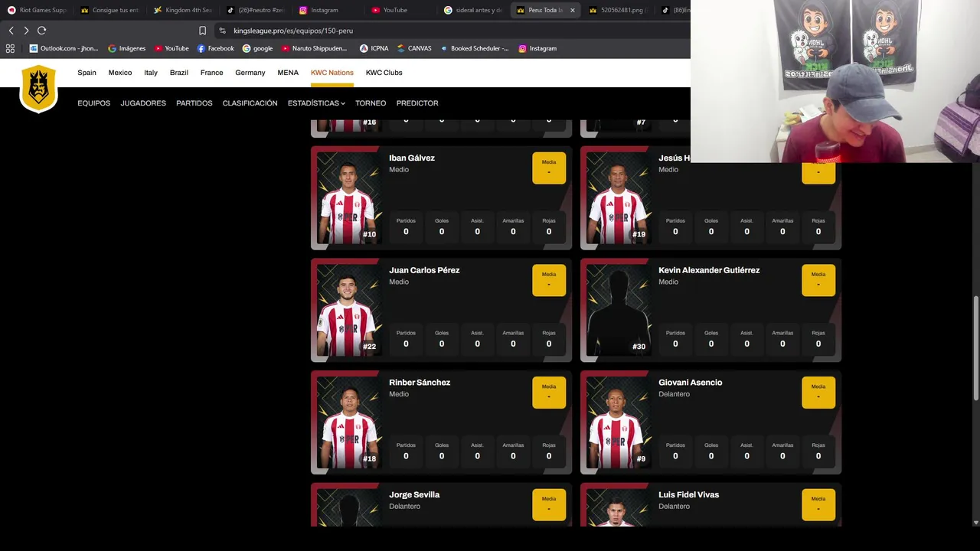Click Media badge on Rinber Sánchez card

click(x=549, y=393)
